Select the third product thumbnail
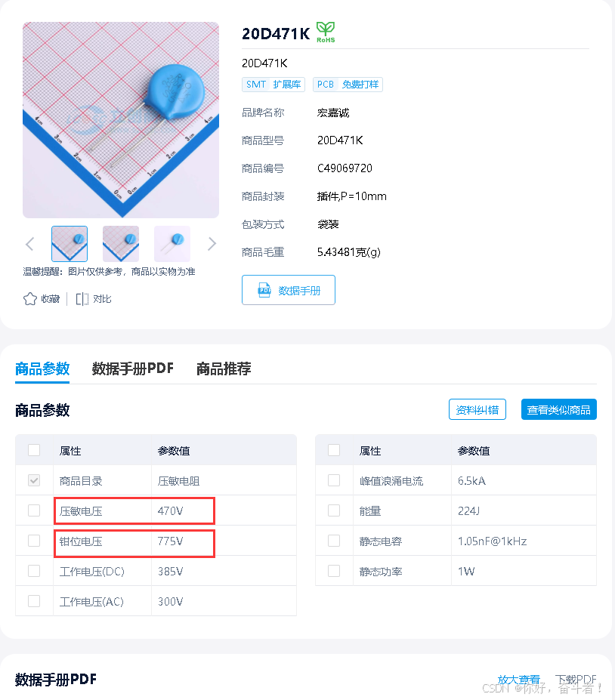 [172, 244]
